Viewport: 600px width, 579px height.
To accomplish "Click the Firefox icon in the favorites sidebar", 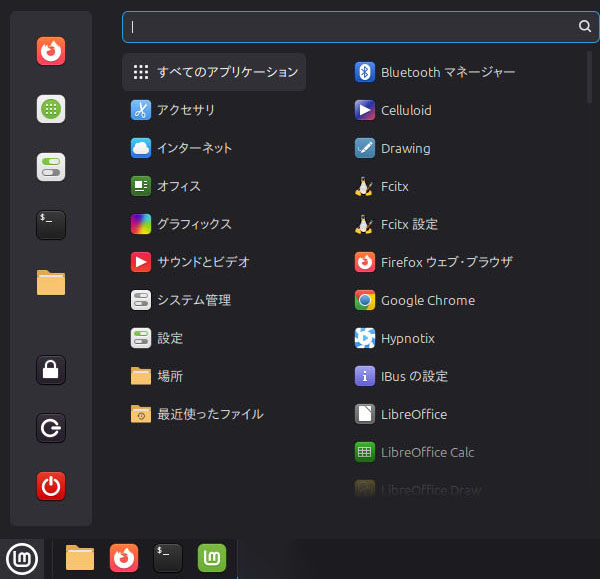I will (x=51, y=51).
